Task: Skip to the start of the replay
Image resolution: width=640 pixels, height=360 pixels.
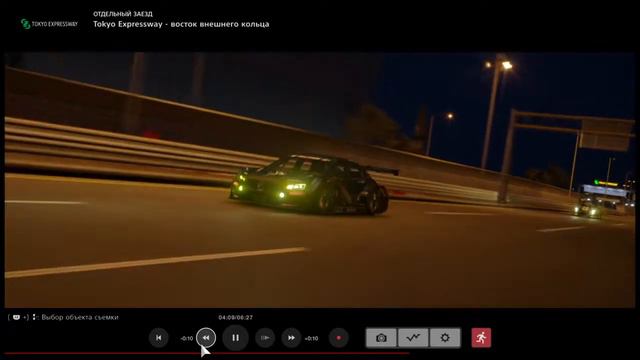Action: tap(158, 338)
